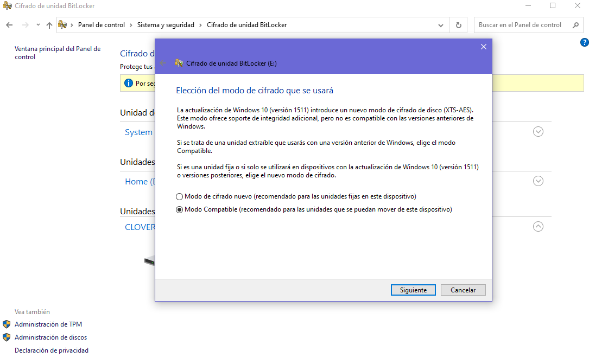Open the help question mark icon
The height and width of the screenshot is (364, 589).
pyautogui.click(x=585, y=42)
